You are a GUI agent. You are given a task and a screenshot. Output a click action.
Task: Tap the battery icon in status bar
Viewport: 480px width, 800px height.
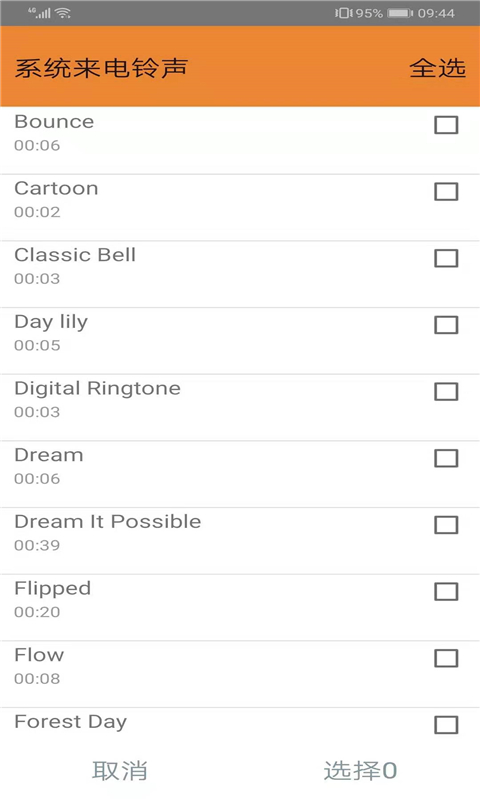coord(400,13)
